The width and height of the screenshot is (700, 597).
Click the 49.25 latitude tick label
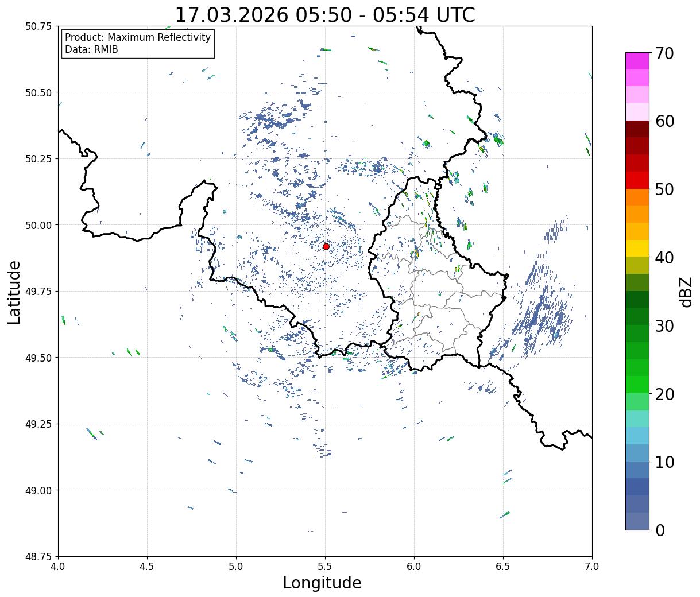coord(38,424)
